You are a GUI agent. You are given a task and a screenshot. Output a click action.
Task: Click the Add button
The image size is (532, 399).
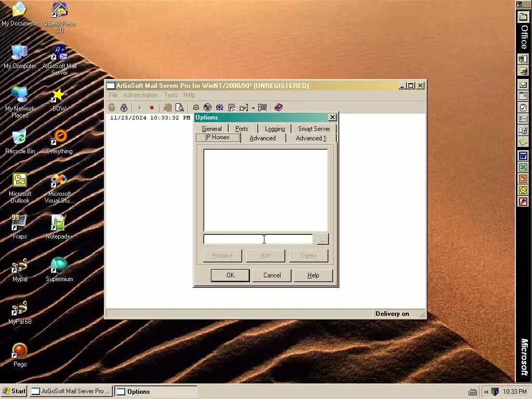(x=265, y=256)
